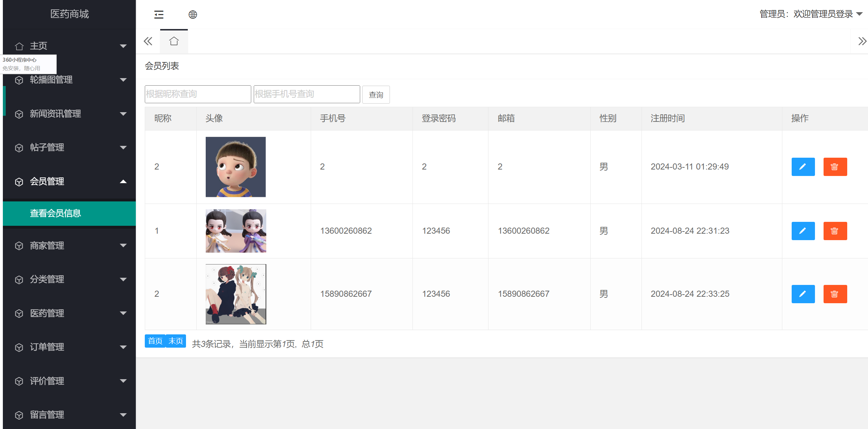Click the nickname search input field
868x429 pixels.
click(x=197, y=94)
